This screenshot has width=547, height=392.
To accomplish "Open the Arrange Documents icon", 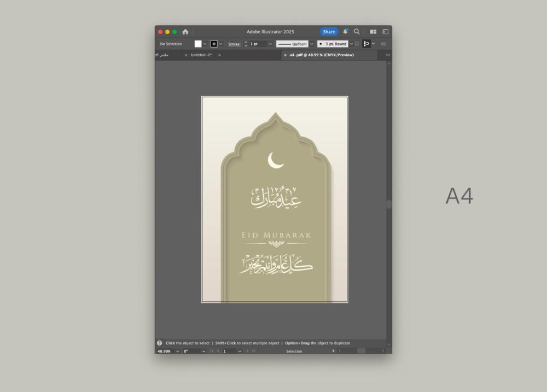I will pos(373,32).
